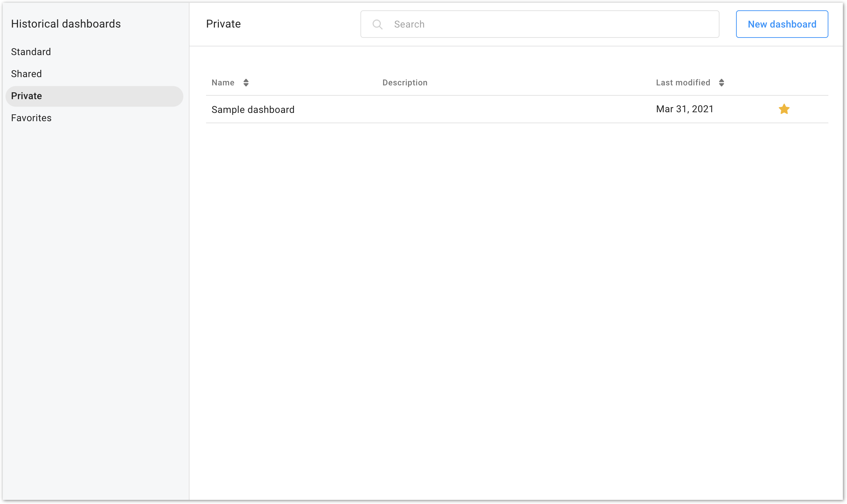This screenshot has height=504, width=847.
Task: Click the search magnifying glass icon
Action: 378,24
